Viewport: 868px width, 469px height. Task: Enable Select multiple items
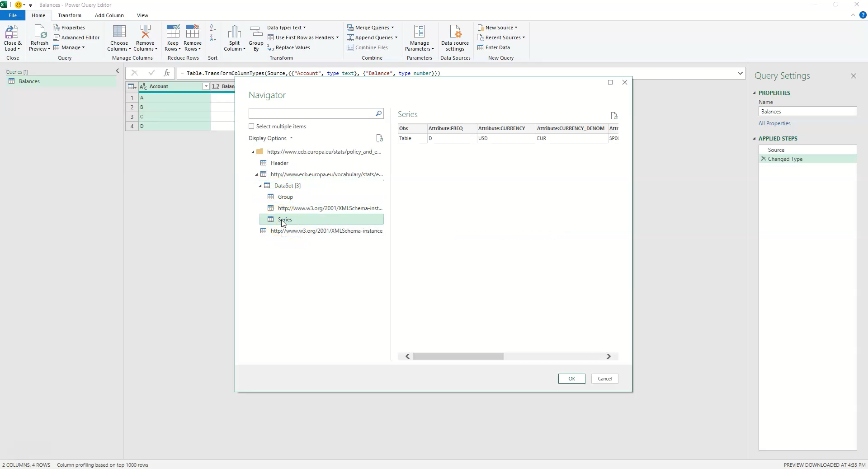[x=252, y=127]
